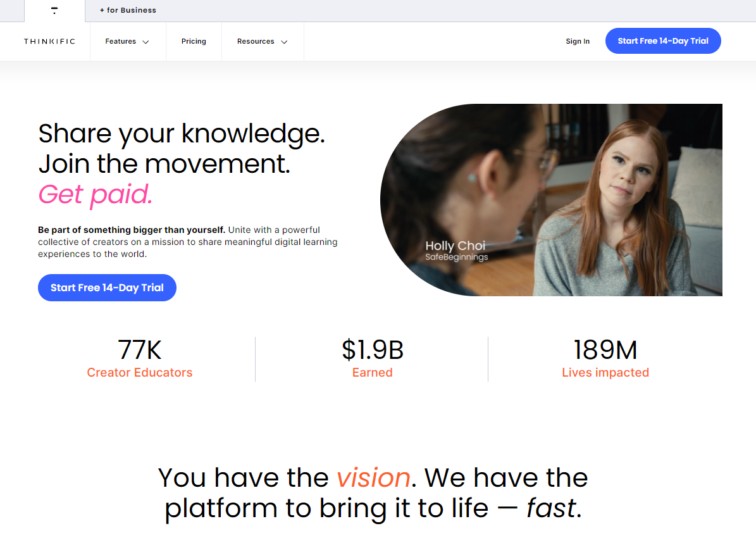Image resolution: width=756 pixels, height=545 pixels.
Task: Select the Thinkific tab icon at top
Action: [54, 11]
